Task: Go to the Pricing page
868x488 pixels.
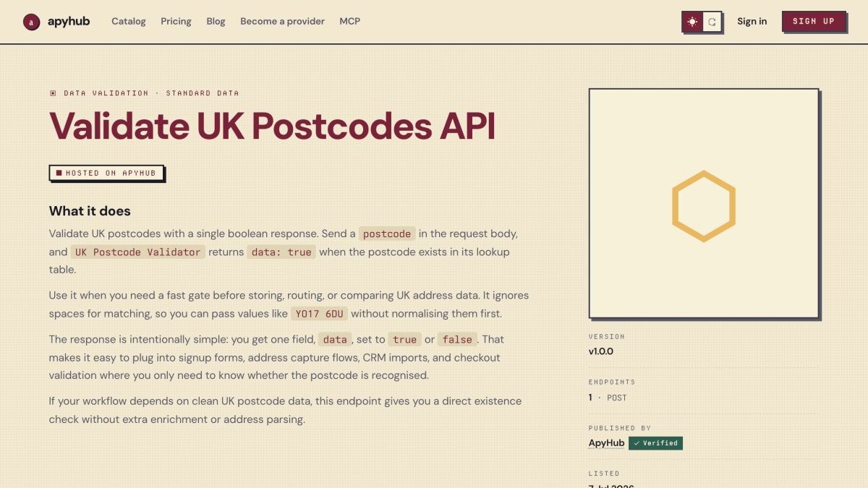Action: [176, 22]
